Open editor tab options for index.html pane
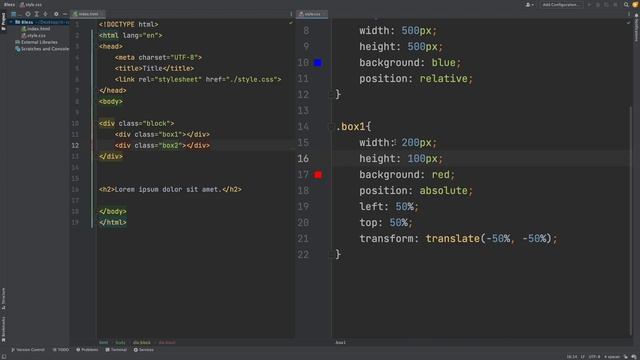Screen dimensions: 640x360 point(291,14)
